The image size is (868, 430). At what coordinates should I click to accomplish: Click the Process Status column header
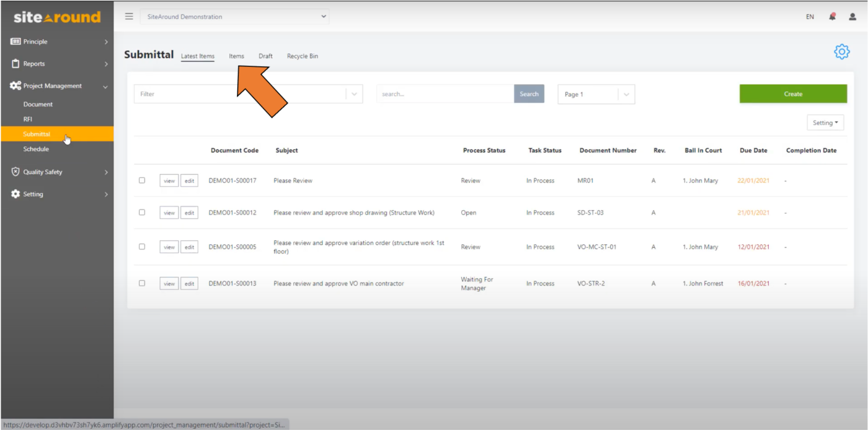tap(484, 151)
